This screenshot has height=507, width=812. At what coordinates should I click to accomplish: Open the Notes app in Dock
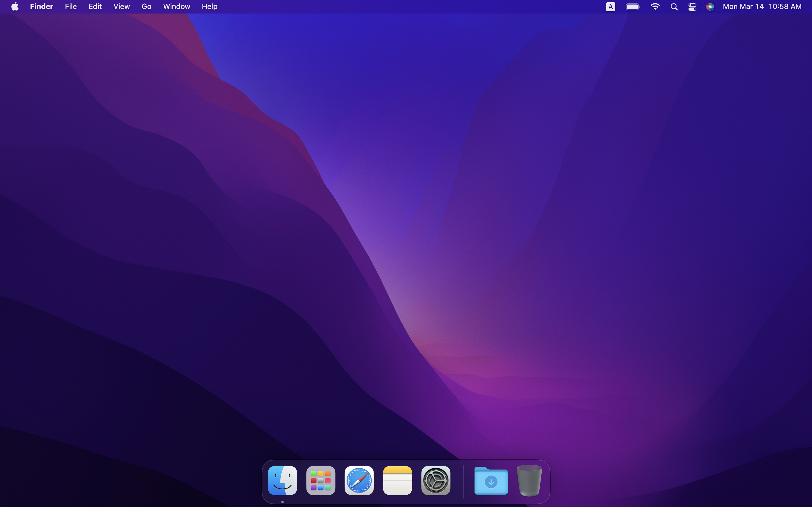pos(397,480)
